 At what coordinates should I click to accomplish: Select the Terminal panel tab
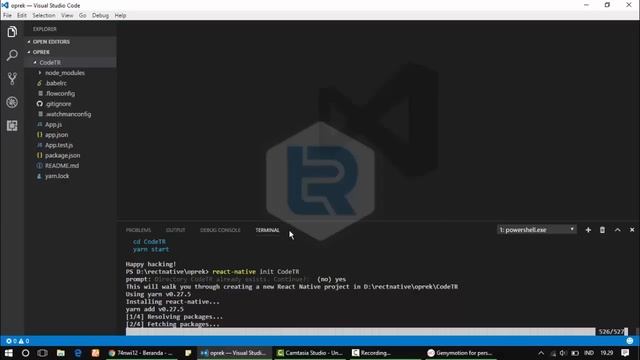pyautogui.click(x=267, y=230)
